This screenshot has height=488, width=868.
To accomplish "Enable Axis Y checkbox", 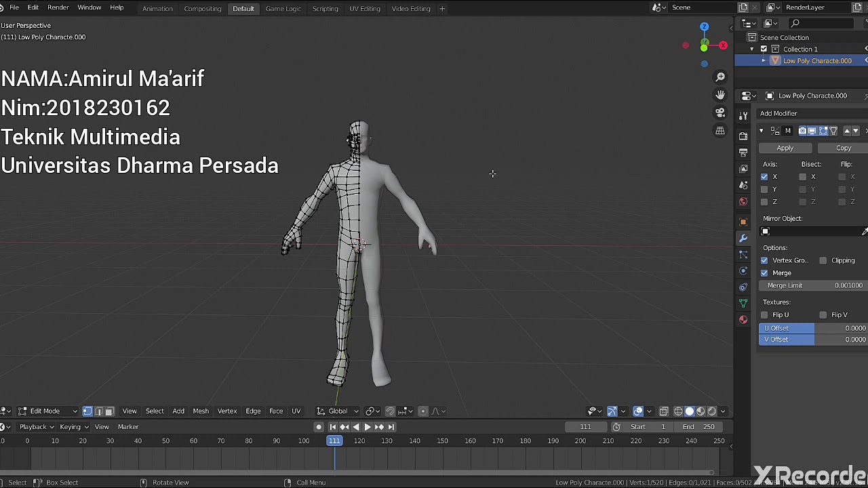I will [764, 189].
